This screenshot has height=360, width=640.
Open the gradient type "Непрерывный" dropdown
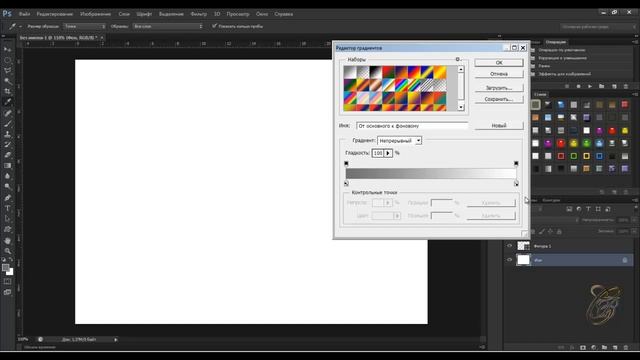[399, 140]
